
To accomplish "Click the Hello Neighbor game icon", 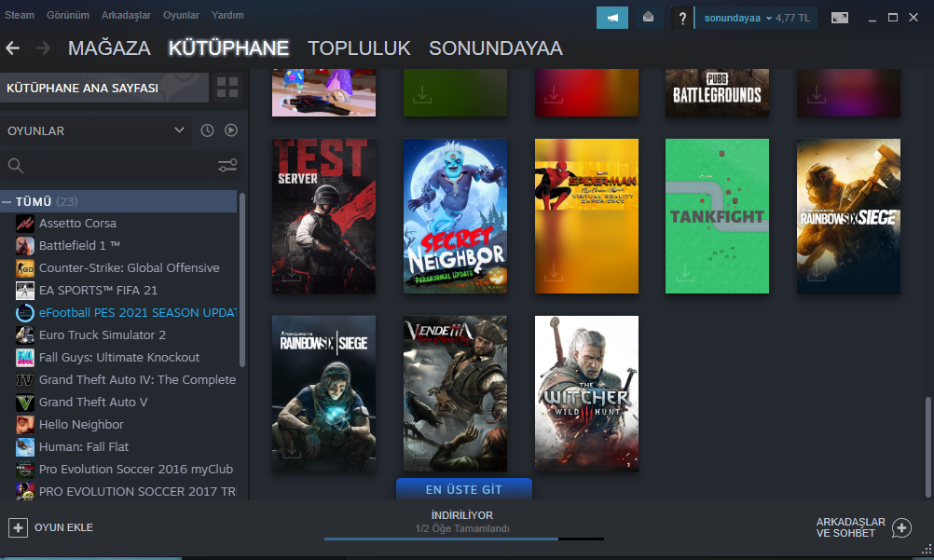I will click(x=25, y=424).
